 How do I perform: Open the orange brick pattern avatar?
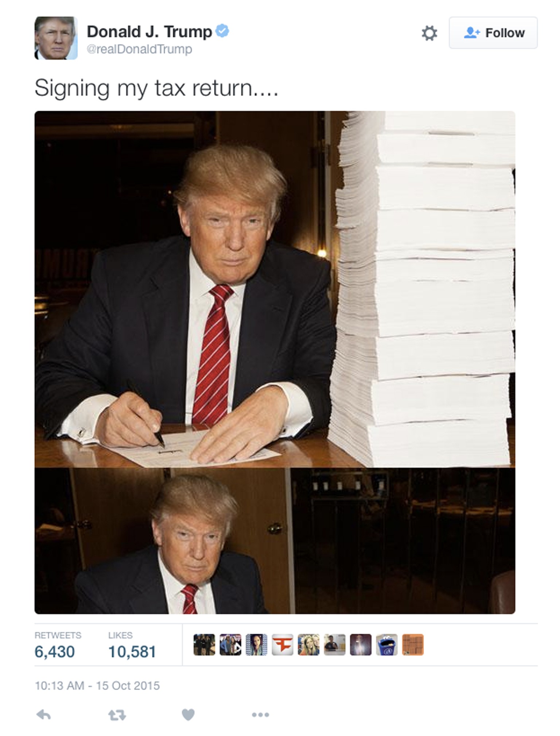413,645
